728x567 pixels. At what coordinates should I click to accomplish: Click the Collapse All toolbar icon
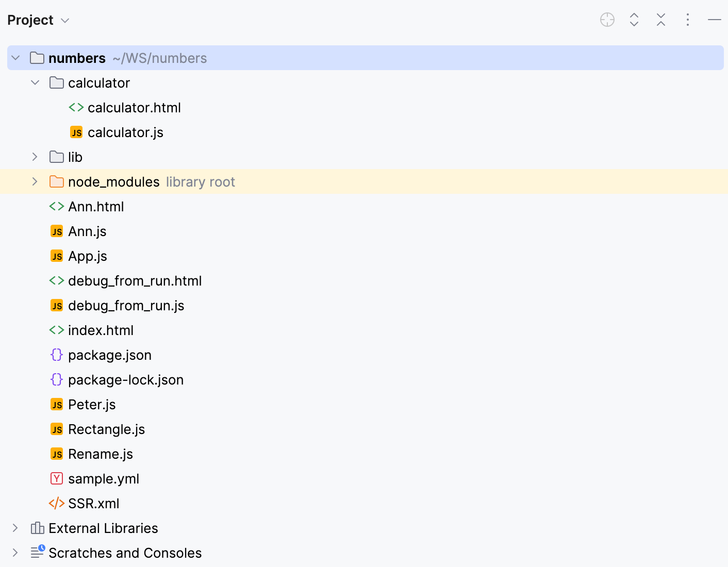coord(660,20)
